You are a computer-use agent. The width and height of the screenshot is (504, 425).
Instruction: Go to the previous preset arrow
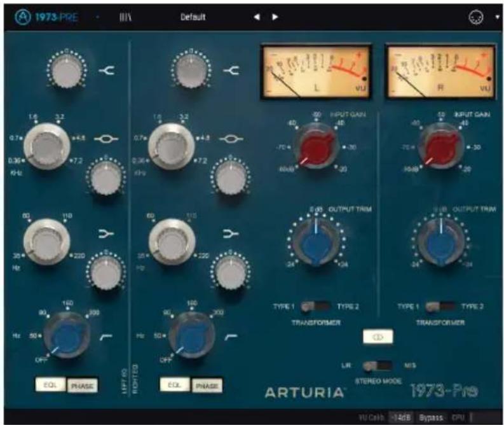coord(257,17)
